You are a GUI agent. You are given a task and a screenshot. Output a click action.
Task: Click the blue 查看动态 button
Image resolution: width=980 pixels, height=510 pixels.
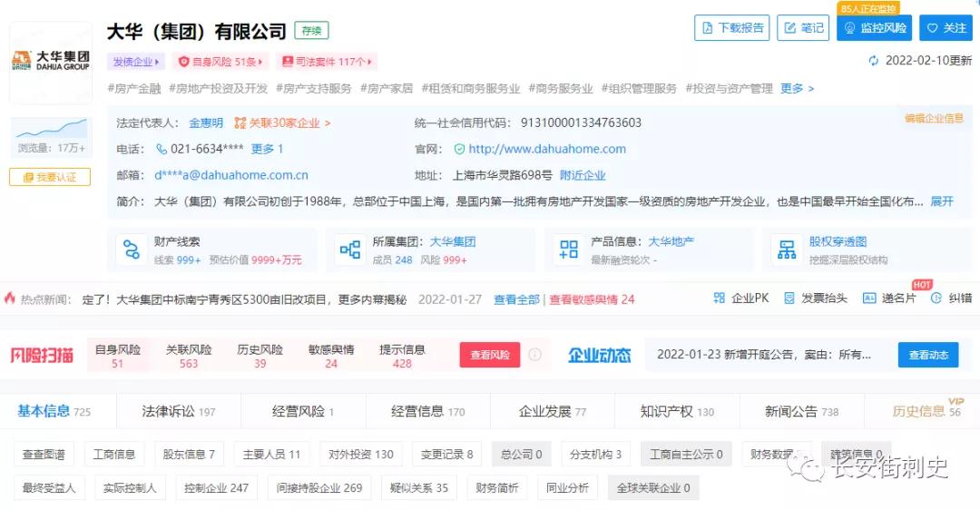coord(928,355)
